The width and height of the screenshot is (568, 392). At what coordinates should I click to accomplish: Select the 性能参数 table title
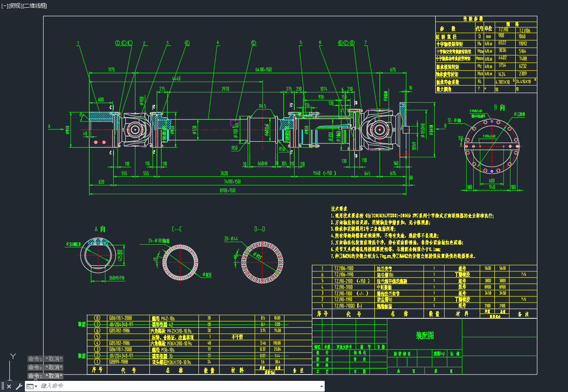click(x=473, y=19)
